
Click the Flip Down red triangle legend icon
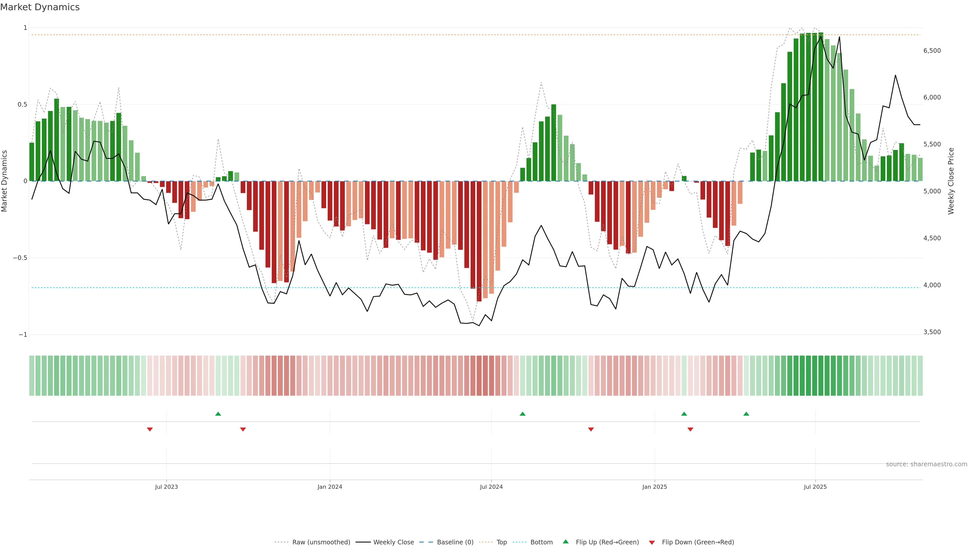652,542
